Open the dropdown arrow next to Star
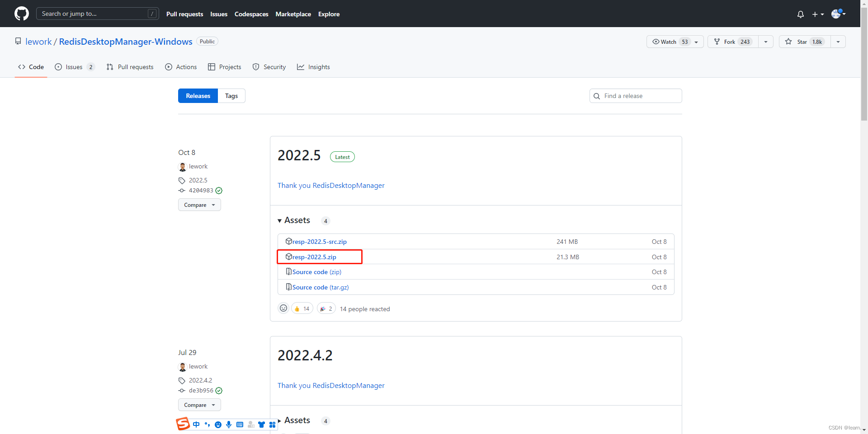The height and width of the screenshot is (434, 868). (838, 42)
